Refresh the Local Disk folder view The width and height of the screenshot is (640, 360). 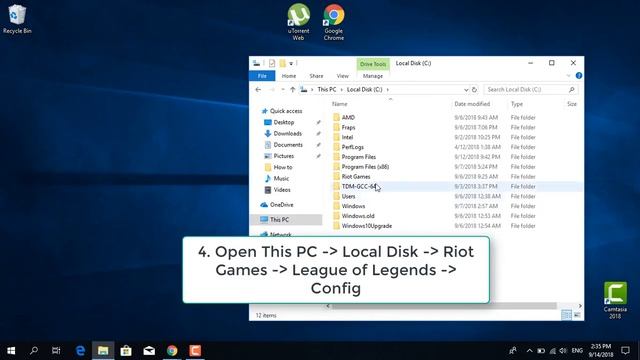pyautogui.click(x=474, y=89)
